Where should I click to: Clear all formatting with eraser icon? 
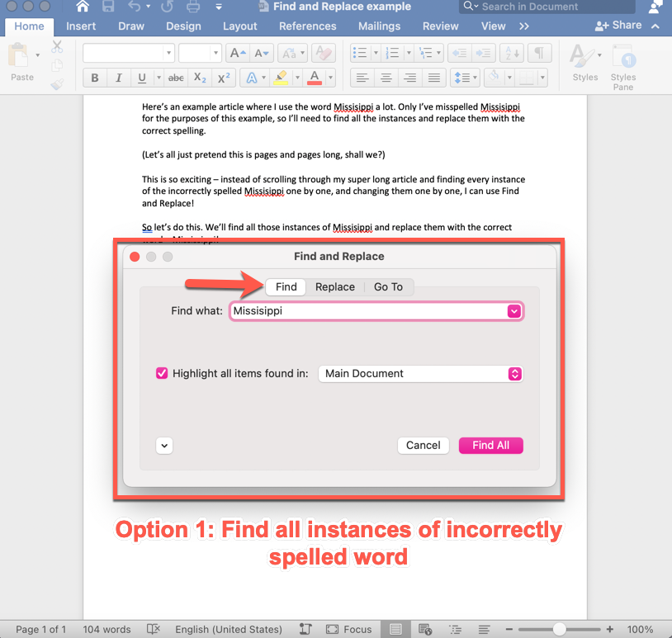(x=324, y=54)
